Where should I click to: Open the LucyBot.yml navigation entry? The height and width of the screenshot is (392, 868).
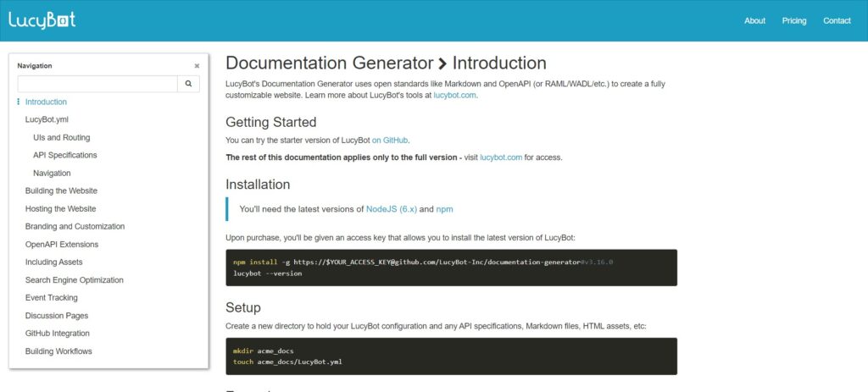point(47,119)
